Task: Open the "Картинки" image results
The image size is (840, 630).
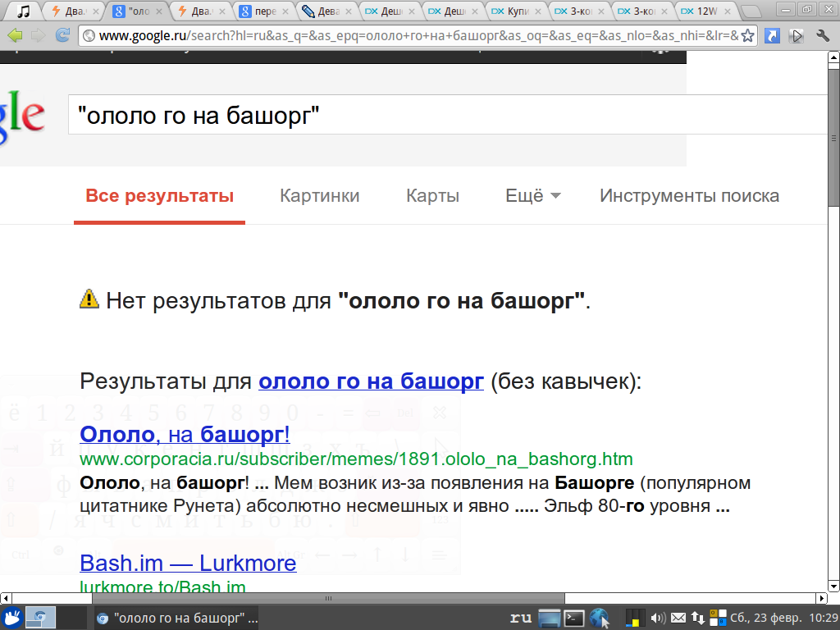Action: 320,196
